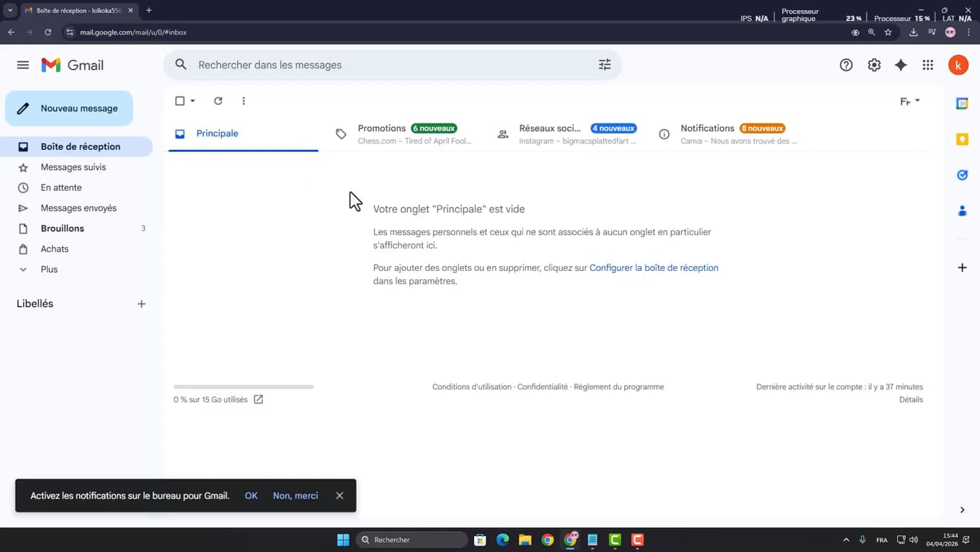Open the three-dot More options in mail toolbar
The height and width of the screenshot is (552, 980).
click(x=244, y=101)
